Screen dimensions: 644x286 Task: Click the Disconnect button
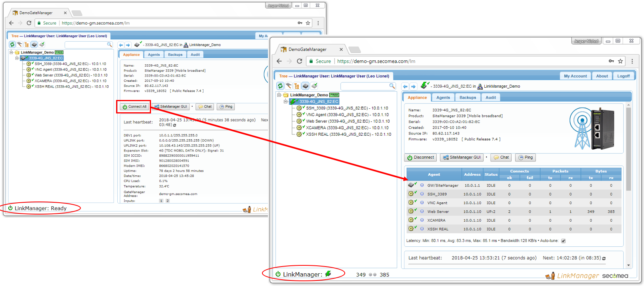pyautogui.click(x=420, y=157)
